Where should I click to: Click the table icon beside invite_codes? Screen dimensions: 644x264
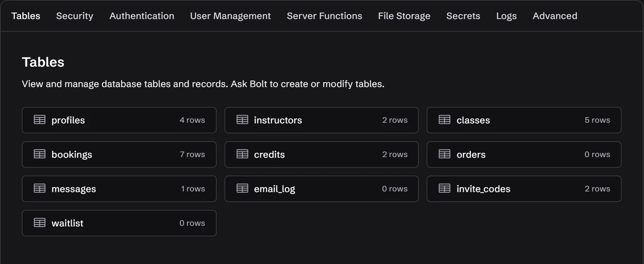444,188
